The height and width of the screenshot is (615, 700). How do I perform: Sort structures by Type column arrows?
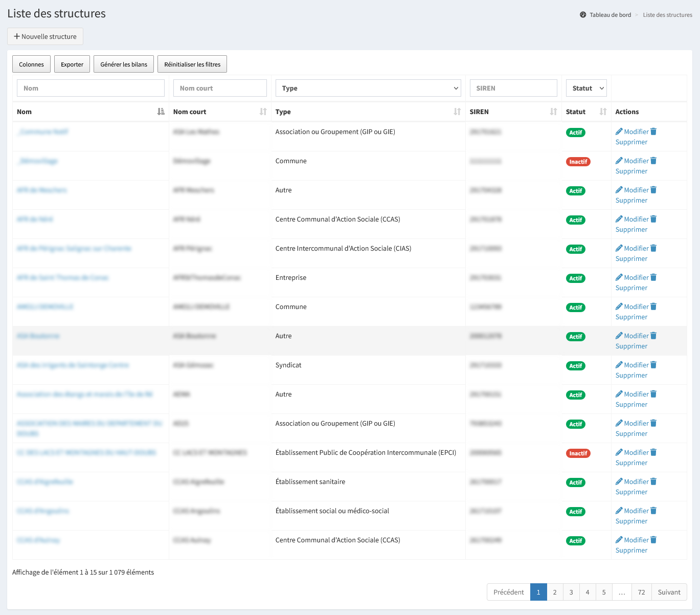[457, 112]
